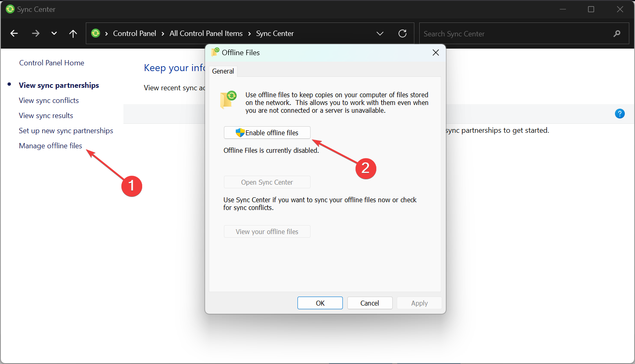Go up one folder level
Image resolution: width=635 pixels, height=364 pixels.
click(x=73, y=33)
